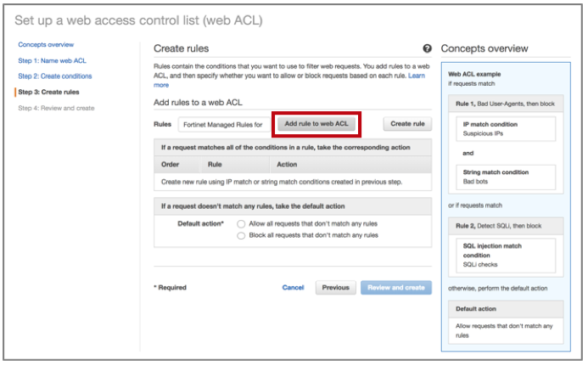Image resolution: width=588 pixels, height=366 pixels.
Task: Go to Step 2: Create conditions
Action: (x=55, y=76)
